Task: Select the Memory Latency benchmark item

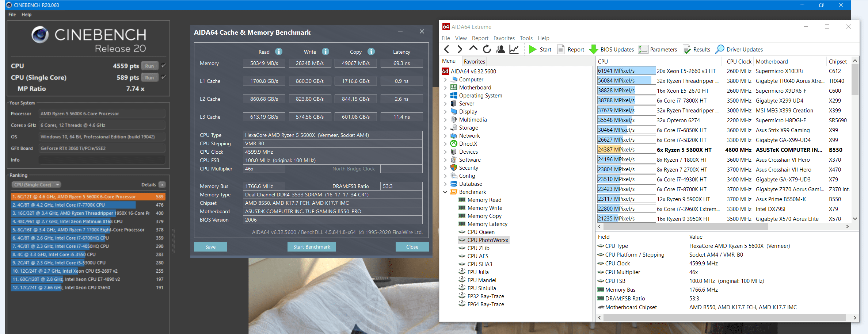Action: [487, 224]
